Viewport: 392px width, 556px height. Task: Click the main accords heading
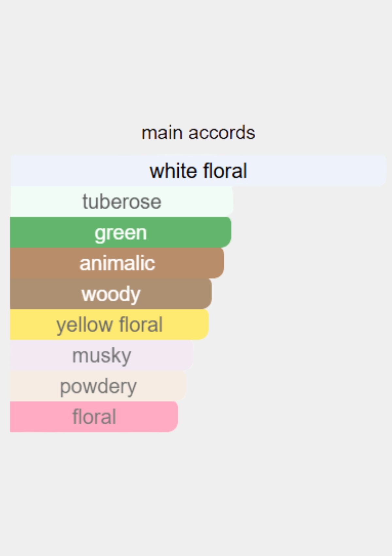[198, 133]
